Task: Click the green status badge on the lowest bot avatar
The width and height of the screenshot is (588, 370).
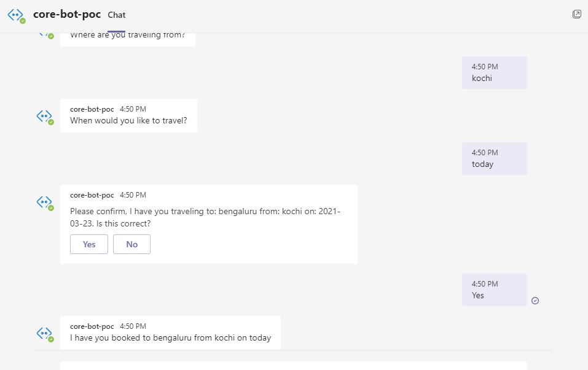Action: [x=50, y=339]
